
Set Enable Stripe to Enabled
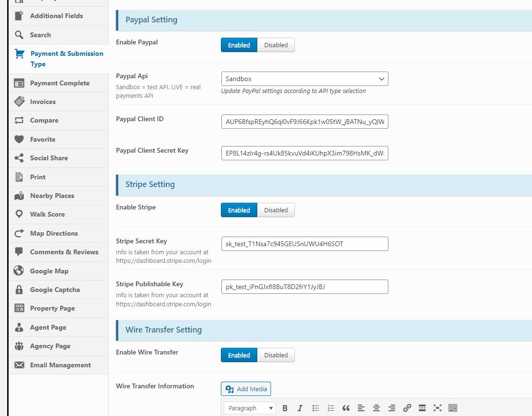tap(239, 210)
